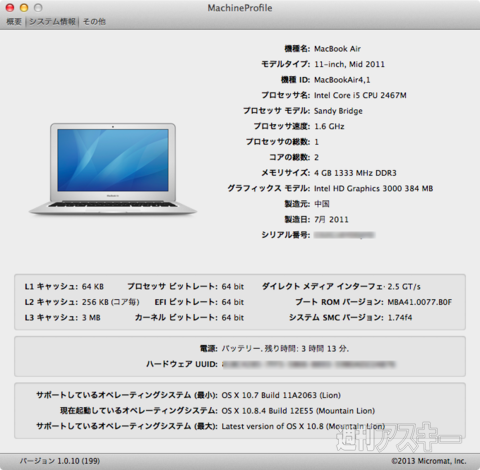Image resolution: width=480 pixels, height=470 pixels.
Task: Select Latest version of OS X 10.8 text
Action: pyautogui.click(x=303, y=426)
